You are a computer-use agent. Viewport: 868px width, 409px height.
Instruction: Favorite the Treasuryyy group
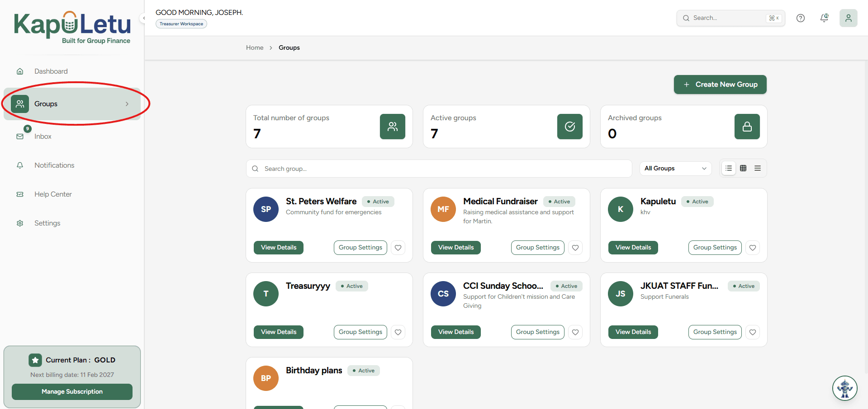pyautogui.click(x=398, y=332)
